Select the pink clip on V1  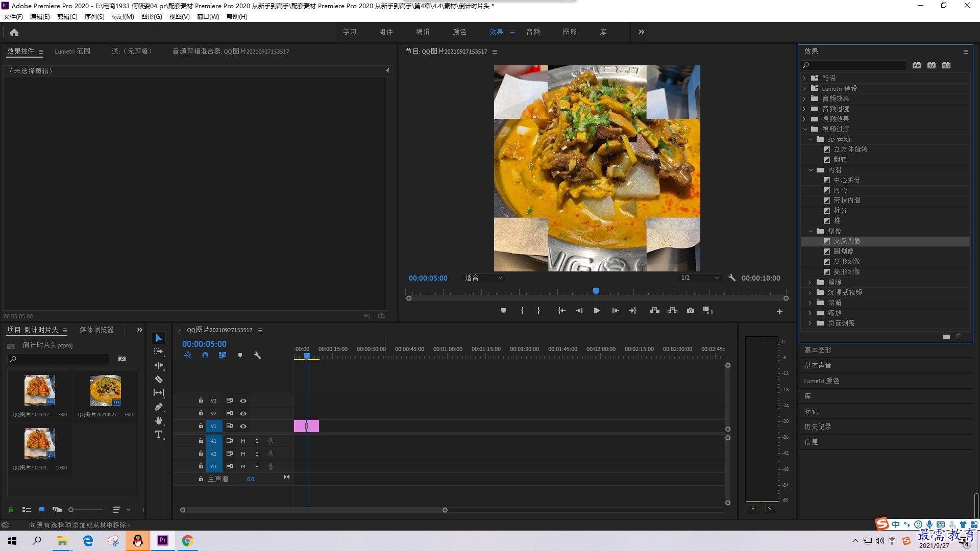tap(306, 426)
